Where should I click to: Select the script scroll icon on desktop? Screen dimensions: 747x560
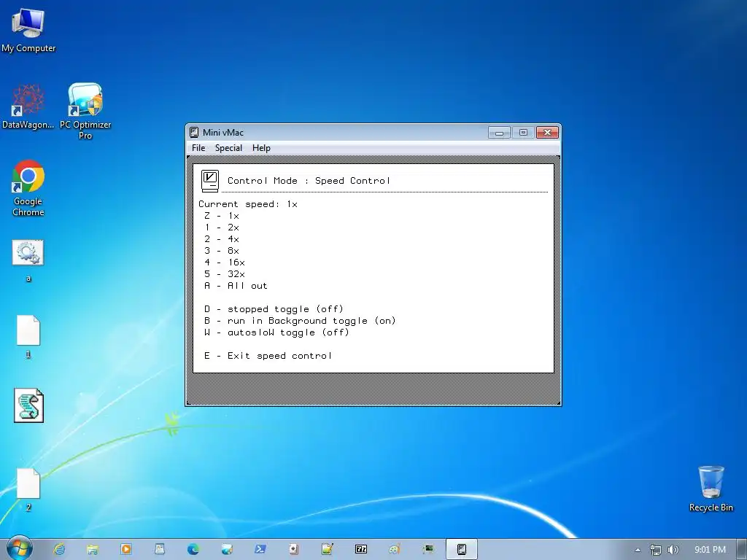[28, 405]
